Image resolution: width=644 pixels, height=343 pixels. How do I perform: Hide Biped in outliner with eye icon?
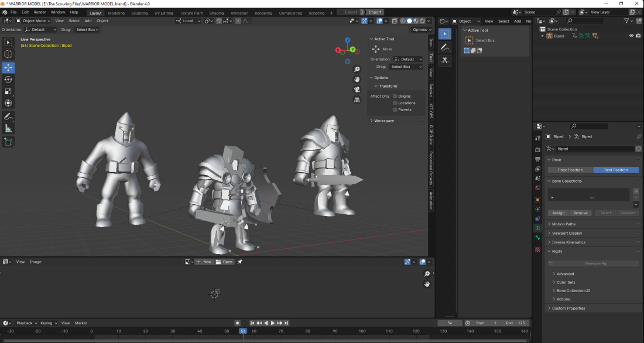click(631, 36)
